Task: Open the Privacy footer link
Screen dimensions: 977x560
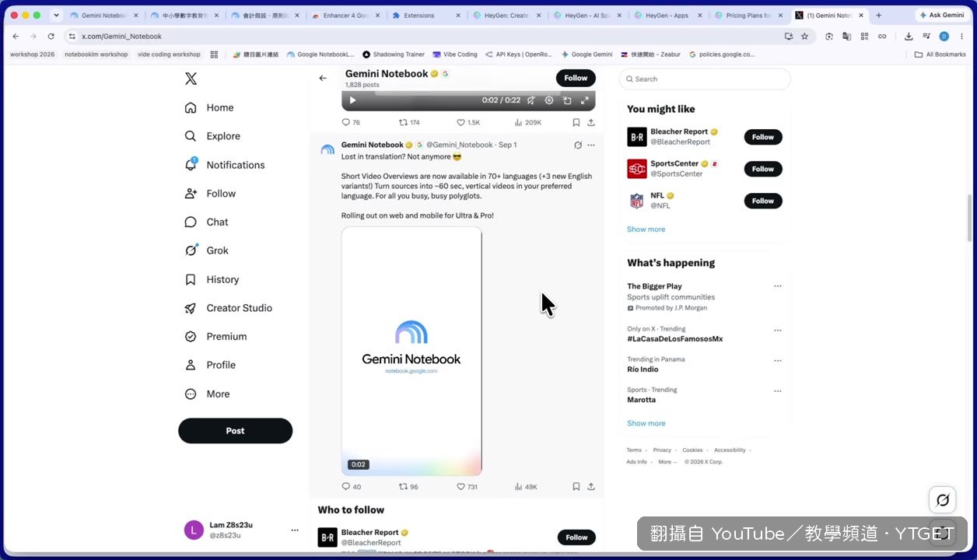Action: click(x=662, y=450)
